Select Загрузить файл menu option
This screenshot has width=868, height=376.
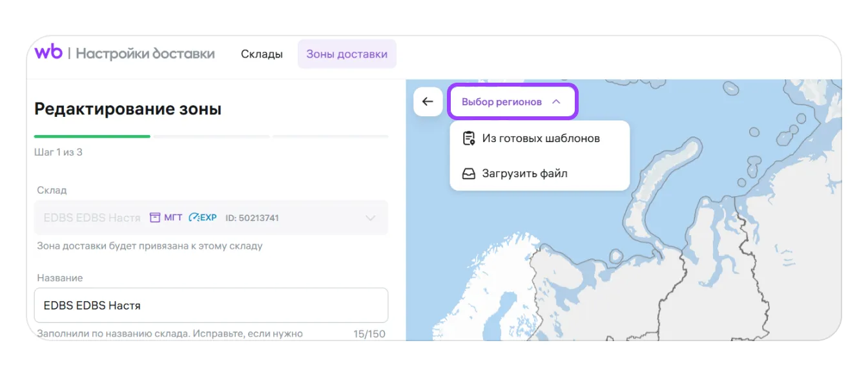coord(540,173)
